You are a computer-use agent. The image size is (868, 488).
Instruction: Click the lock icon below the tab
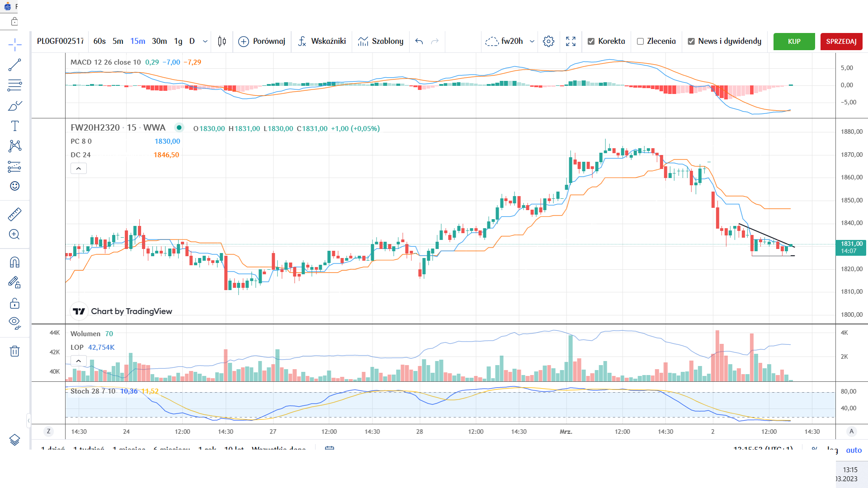pos(14,22)
